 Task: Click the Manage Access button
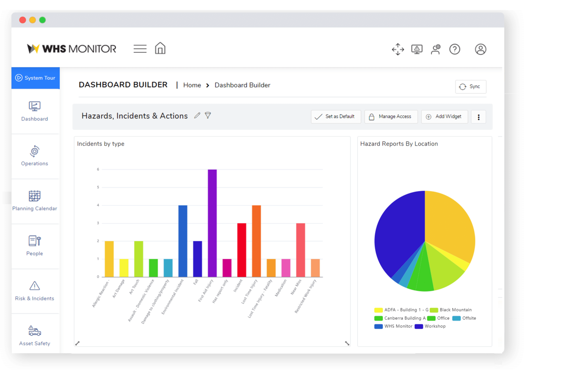click(x=391, y=116)
